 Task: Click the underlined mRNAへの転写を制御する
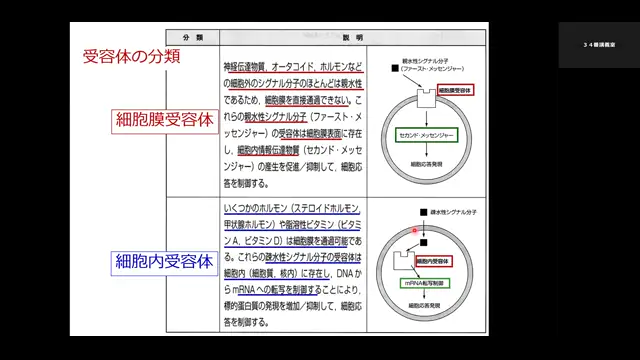click(x=277, y=290)
